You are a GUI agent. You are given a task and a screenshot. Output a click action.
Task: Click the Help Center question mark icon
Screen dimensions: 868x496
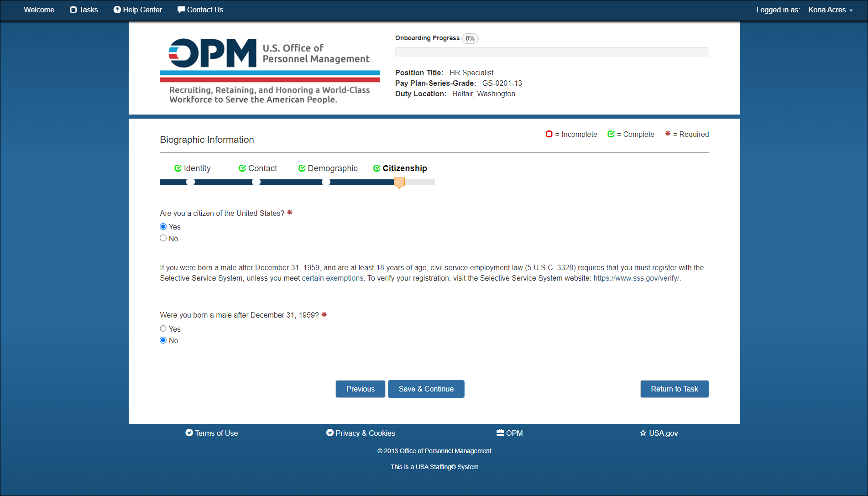coord(117,10)
